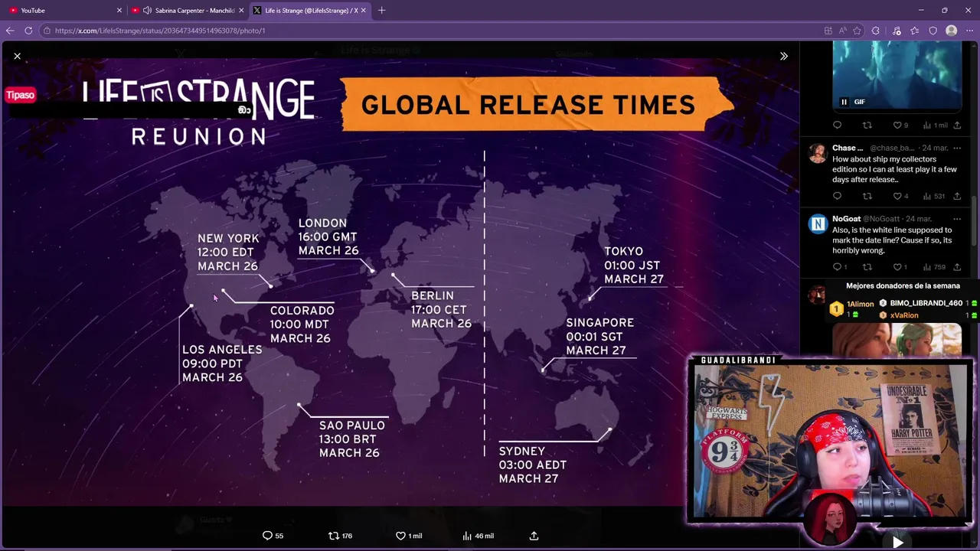Reply to the comment with the GIF

click(x=837, y=125)
